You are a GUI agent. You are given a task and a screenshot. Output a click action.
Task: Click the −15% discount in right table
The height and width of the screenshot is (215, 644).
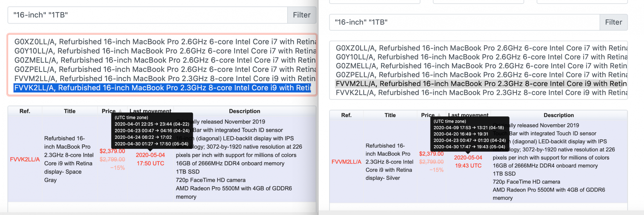pos(437,170)
